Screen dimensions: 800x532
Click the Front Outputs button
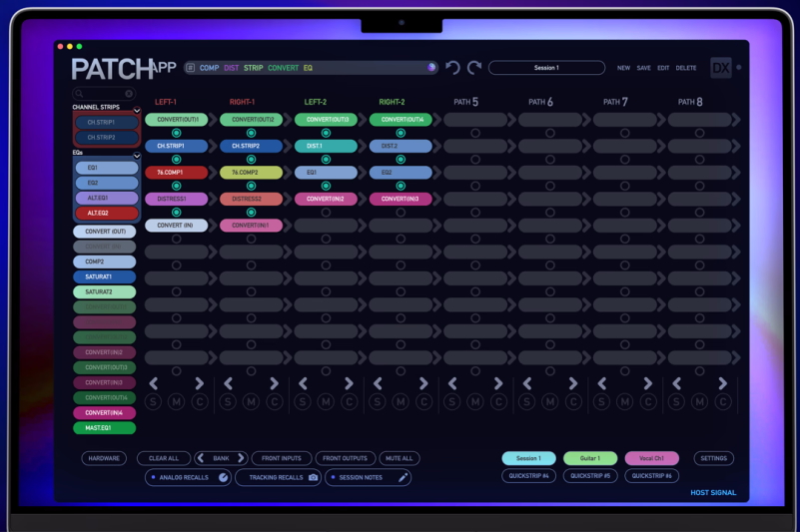tap(345, 458)
